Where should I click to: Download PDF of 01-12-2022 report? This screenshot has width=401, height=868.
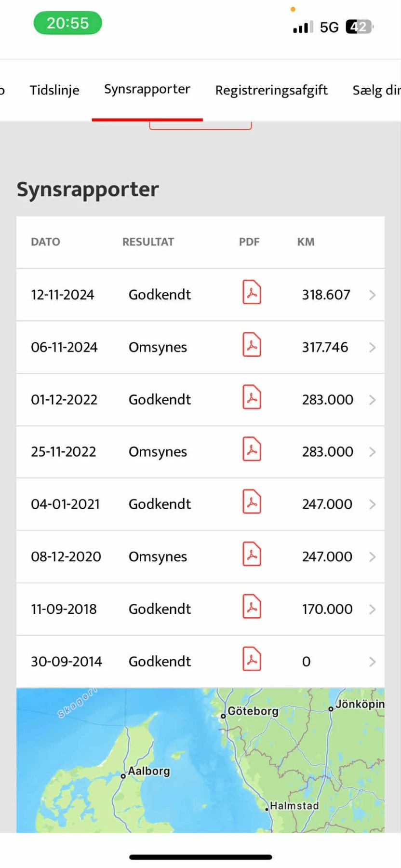click(252, 397)
